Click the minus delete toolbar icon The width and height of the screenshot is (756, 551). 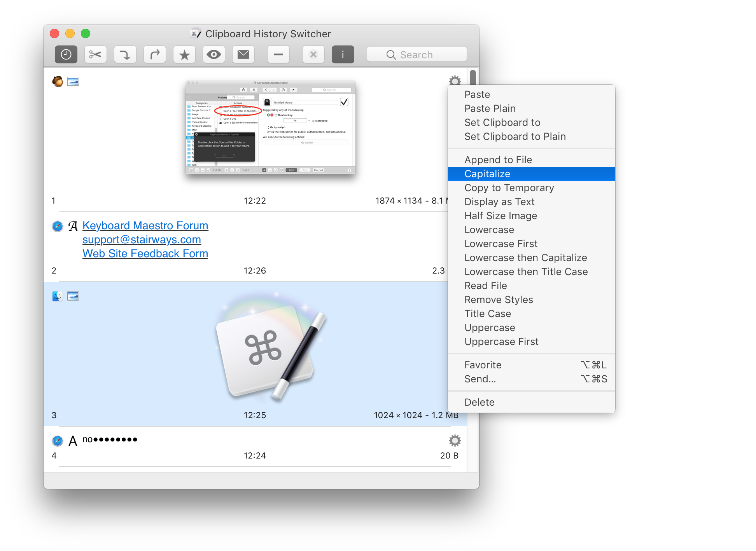278,54
